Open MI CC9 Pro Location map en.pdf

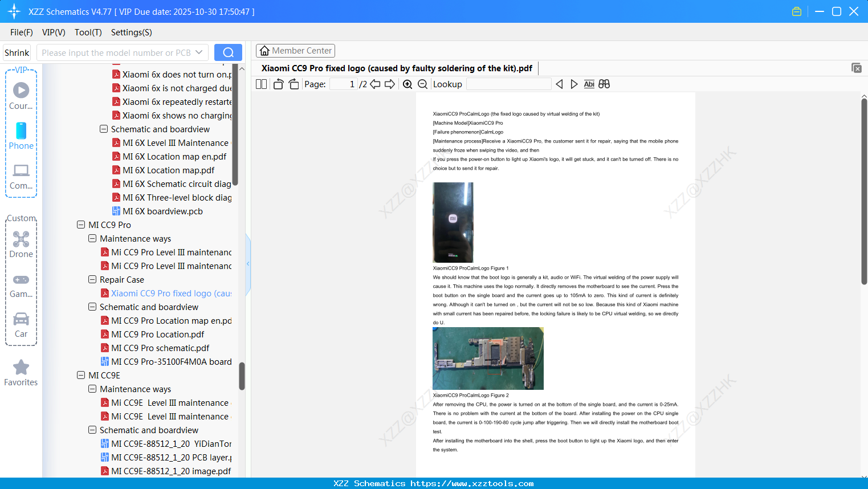click(x=166, y=321)
